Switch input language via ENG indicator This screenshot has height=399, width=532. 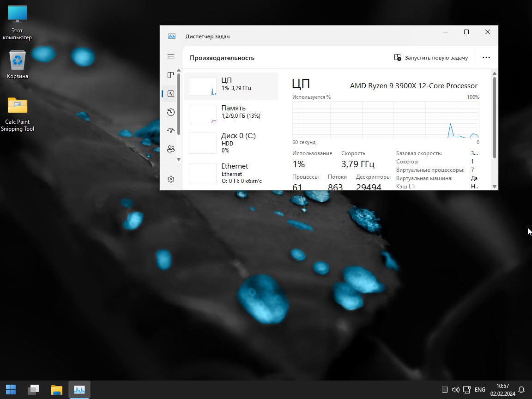(480, 389)
